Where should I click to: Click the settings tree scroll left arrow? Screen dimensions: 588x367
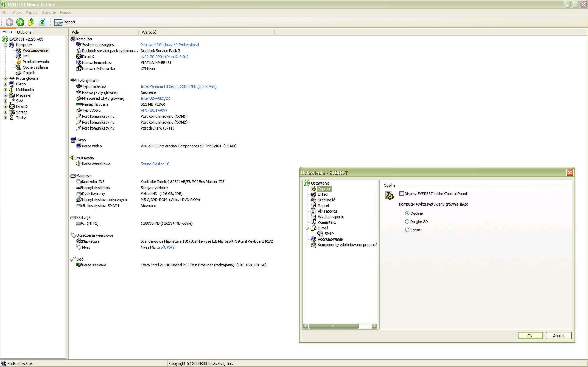(306, 326)
